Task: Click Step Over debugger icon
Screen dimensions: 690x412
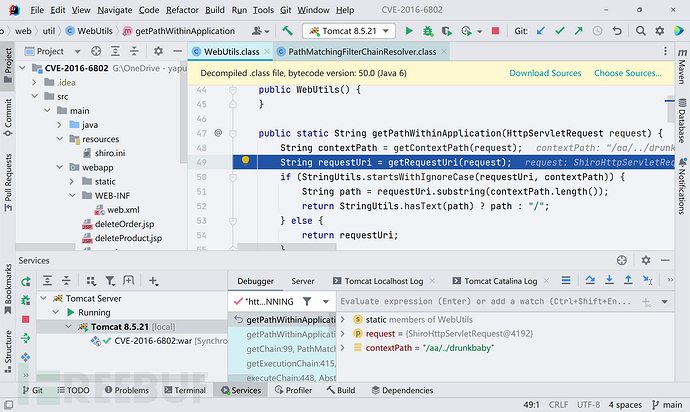Action: click(590, 280)
